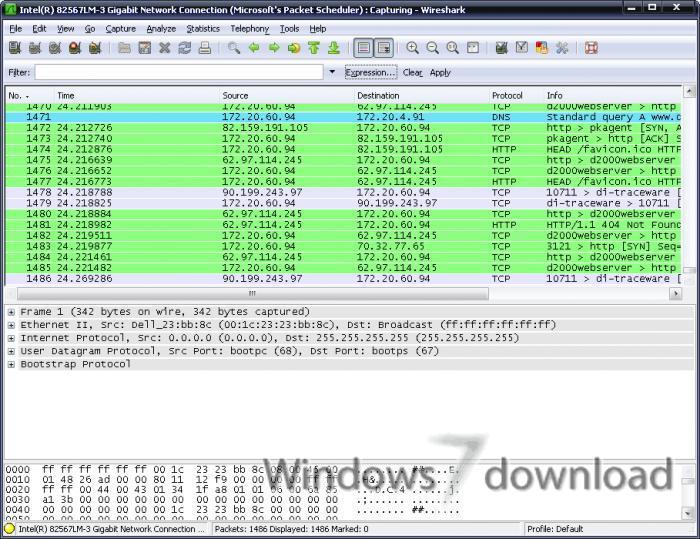Open the Analyze menu
This screenshot has width=700, height=539.
tap(161, 29)
